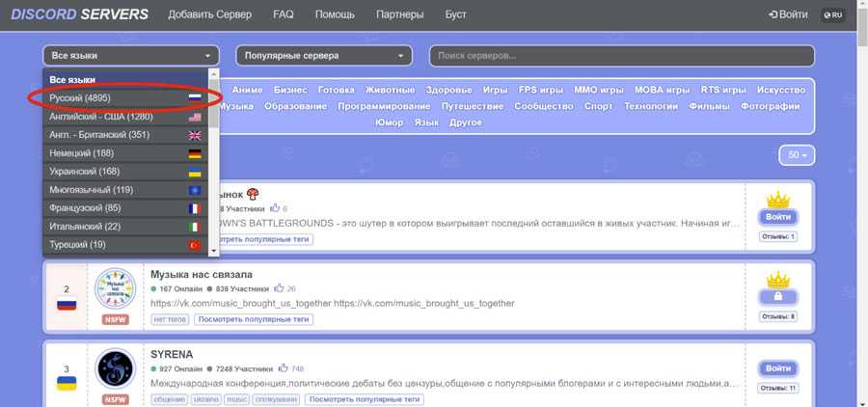Click the ukraine tag on SYRENA
This screenshot has width=868, height=407.
pyautogui.click(x=206, y=399)
